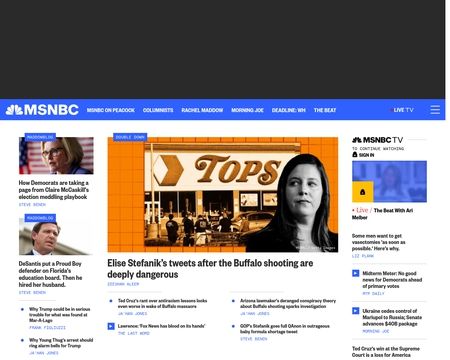Open the Columnists menu item

(158, 110)
